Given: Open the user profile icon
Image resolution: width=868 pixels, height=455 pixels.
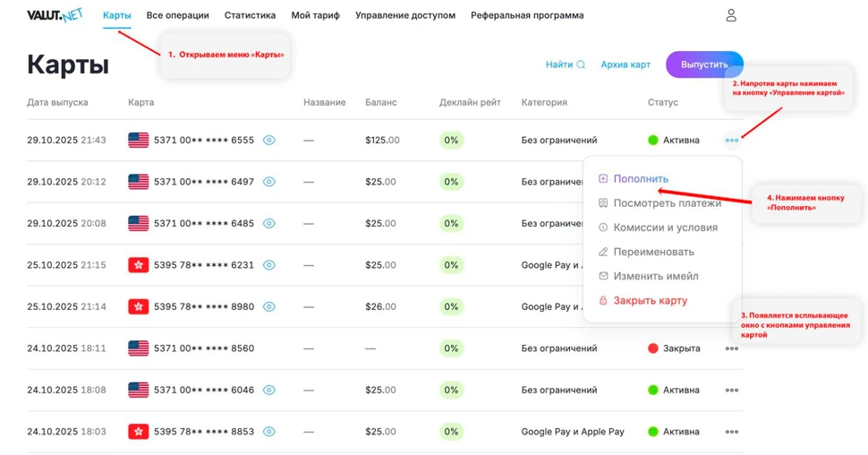Looking at the screenshot, I should [x=731, y=15].
